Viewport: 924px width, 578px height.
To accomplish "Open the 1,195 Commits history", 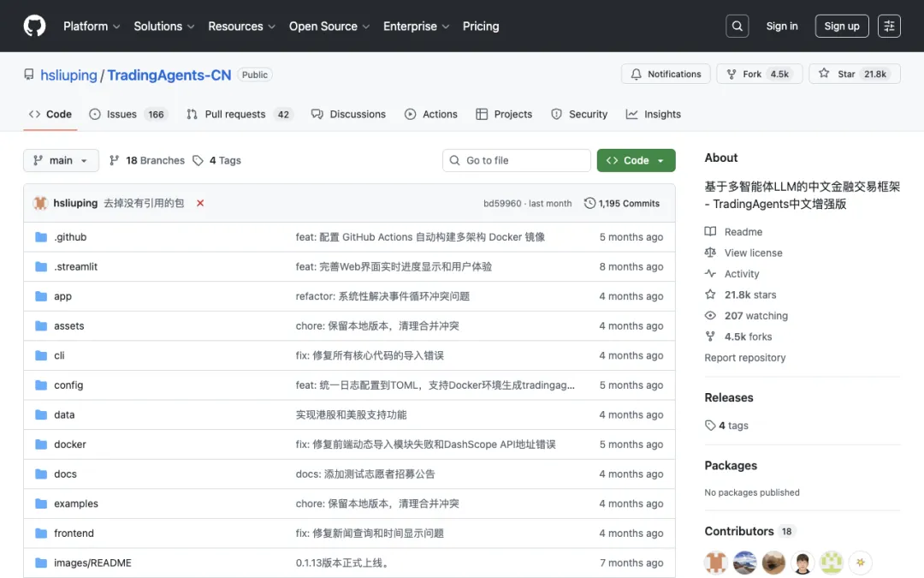I will pos(622,203).
